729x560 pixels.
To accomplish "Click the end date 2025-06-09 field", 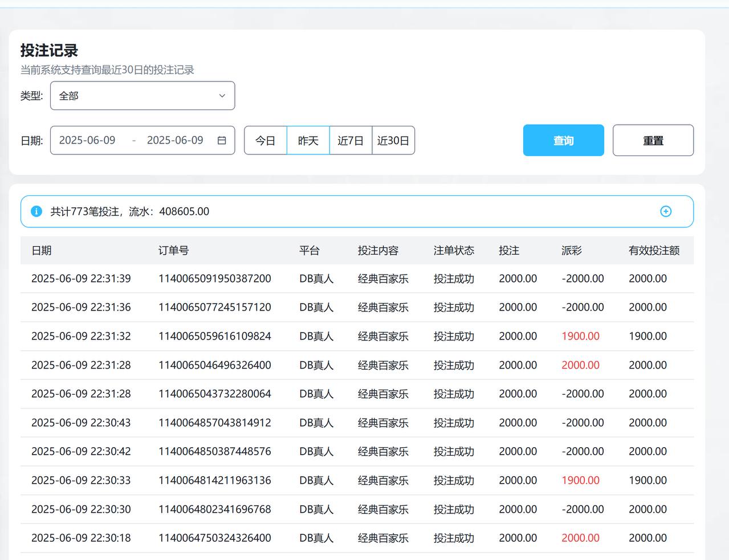I will 175,140.
